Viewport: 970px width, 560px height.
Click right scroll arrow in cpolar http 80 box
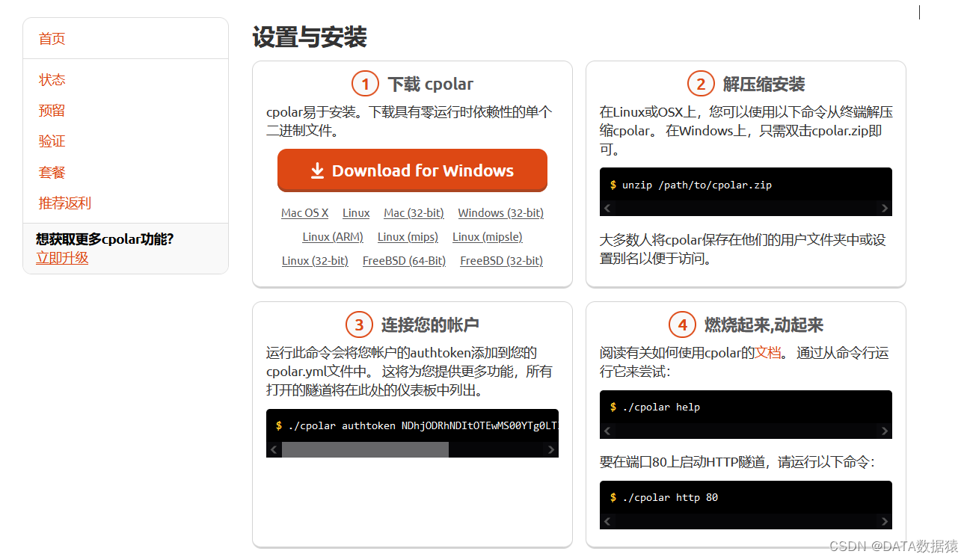[885, 521]
